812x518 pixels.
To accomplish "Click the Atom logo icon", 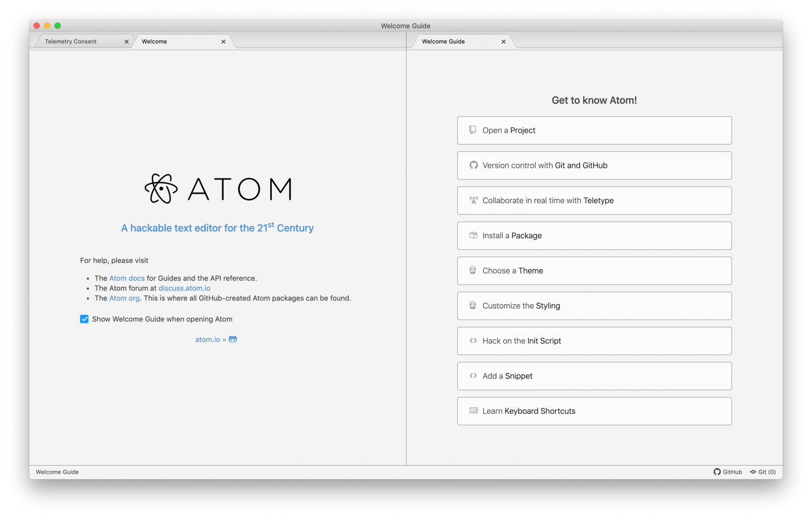I will coord(161,189).
